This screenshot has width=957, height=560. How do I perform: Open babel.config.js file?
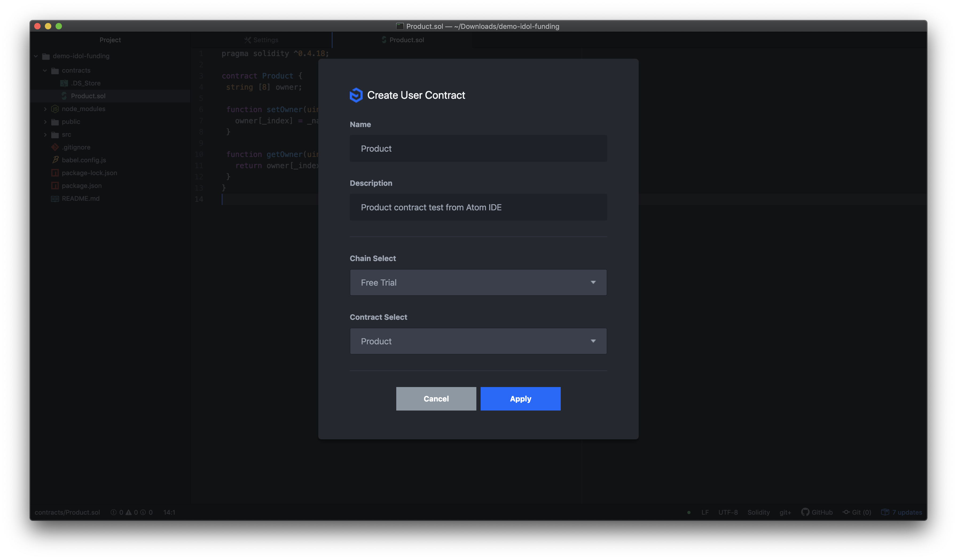tap(84, 160)
